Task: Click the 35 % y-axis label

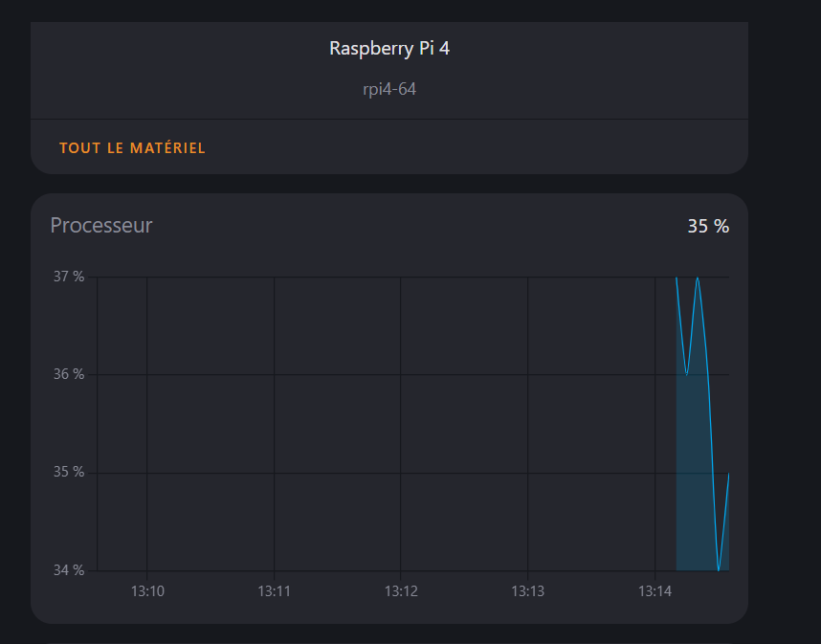Action: tap(69, 473)
